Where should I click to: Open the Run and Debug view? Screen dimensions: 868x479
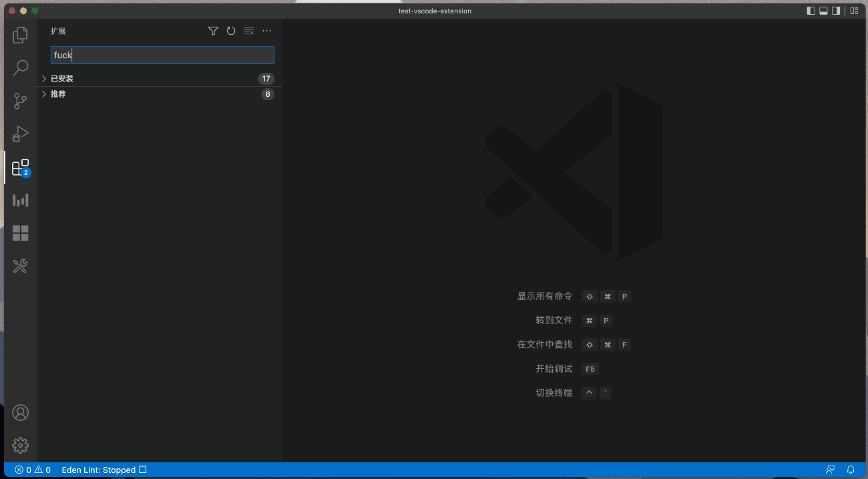21,134
